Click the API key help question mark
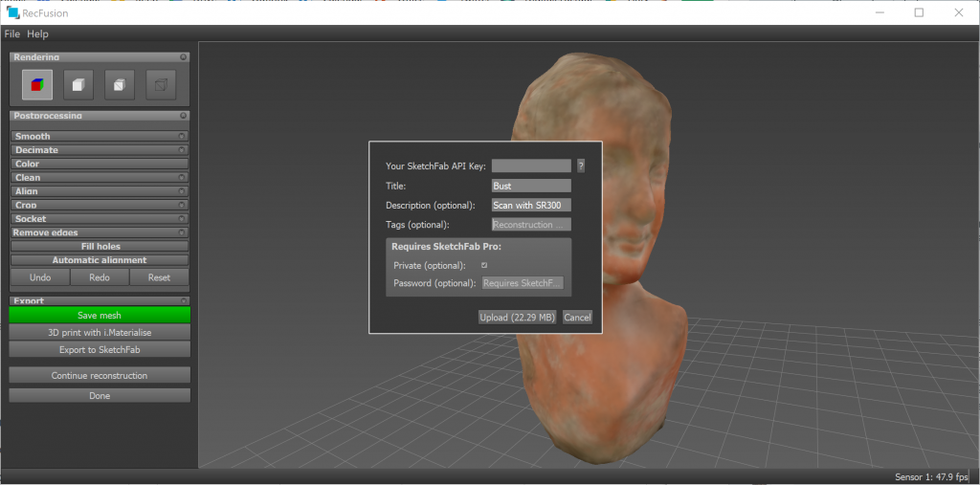Screen dimensions: 980x485 (580, 165)
